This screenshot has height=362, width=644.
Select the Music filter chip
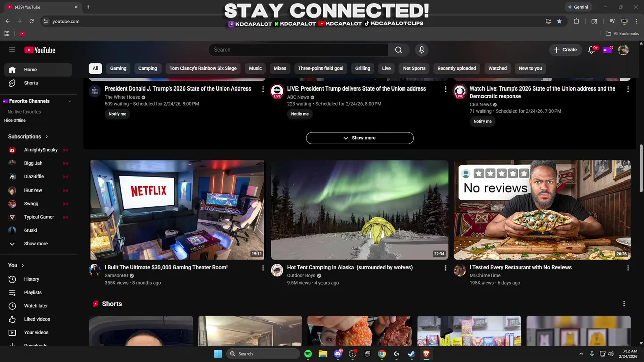coord(255,68)
